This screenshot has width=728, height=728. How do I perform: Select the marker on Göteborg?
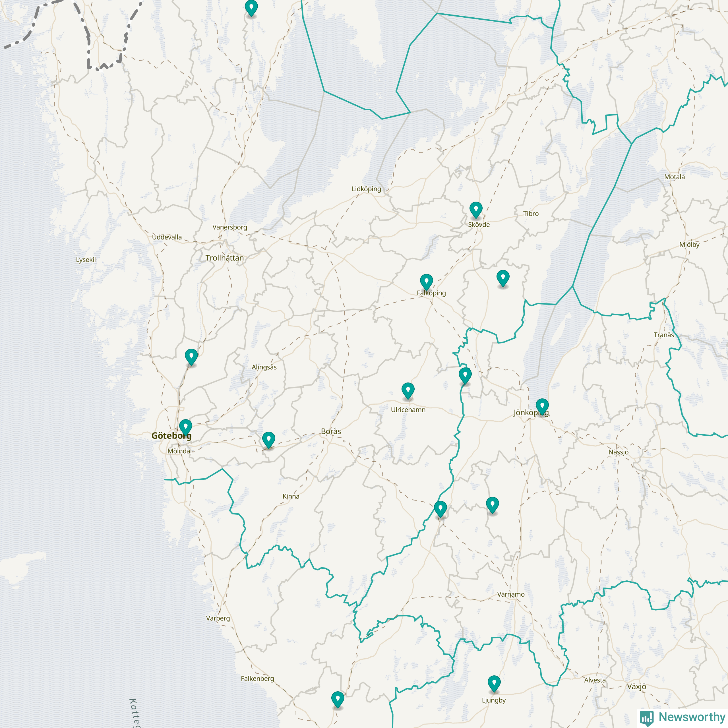pyautogui.click(x=185, y=427)
